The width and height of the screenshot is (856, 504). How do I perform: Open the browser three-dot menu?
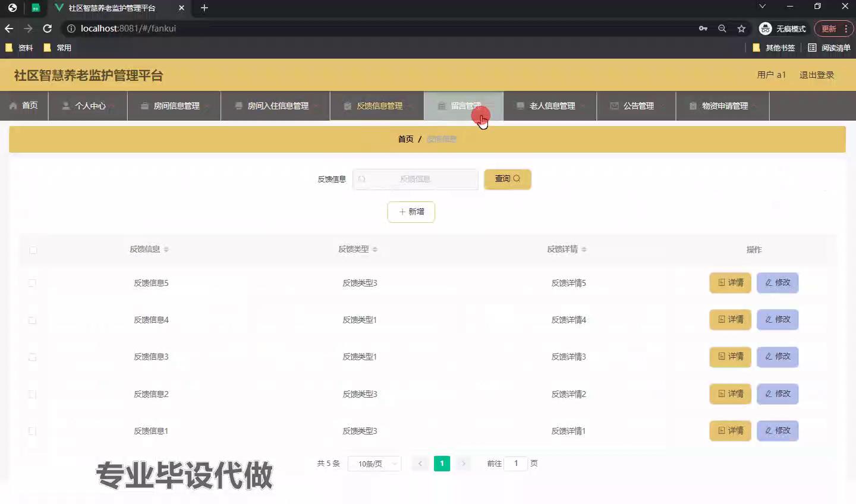tap(846, 29)
